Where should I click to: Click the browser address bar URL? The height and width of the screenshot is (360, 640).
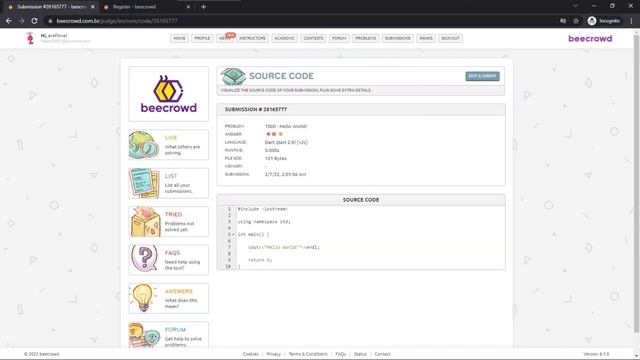click(x=117, y=21)
